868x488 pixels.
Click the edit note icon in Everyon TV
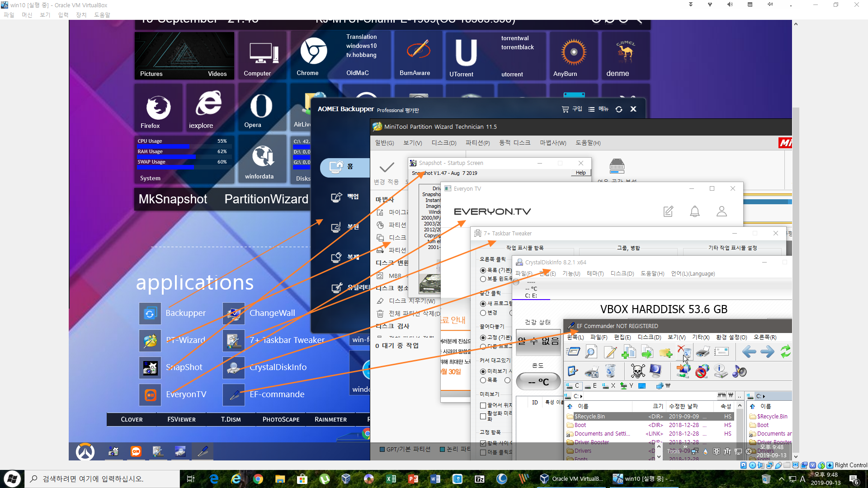(668, 211)
